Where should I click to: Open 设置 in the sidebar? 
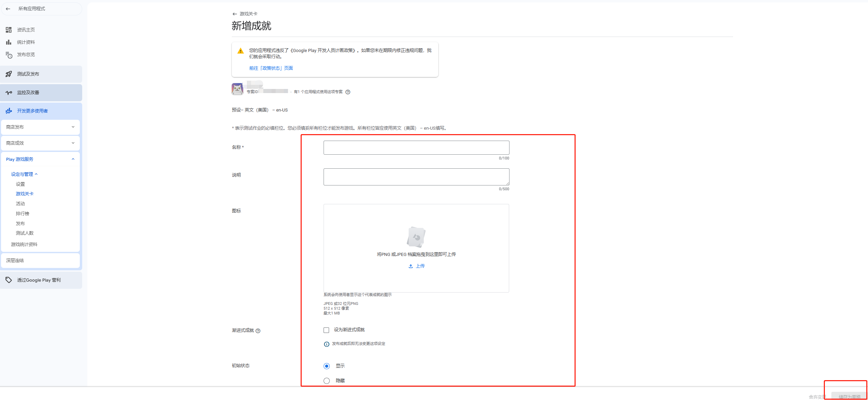[20, 184]
